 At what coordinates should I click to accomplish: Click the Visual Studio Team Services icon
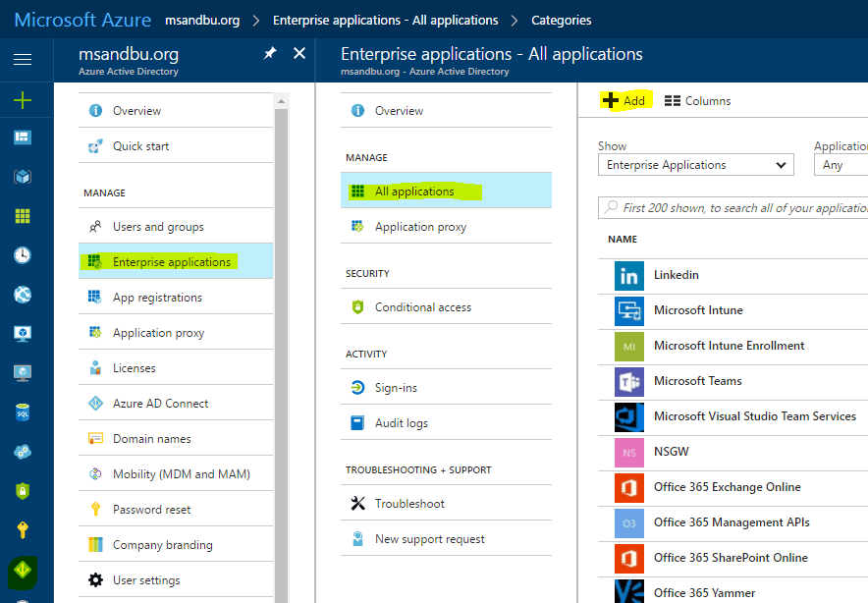[628, 417]
